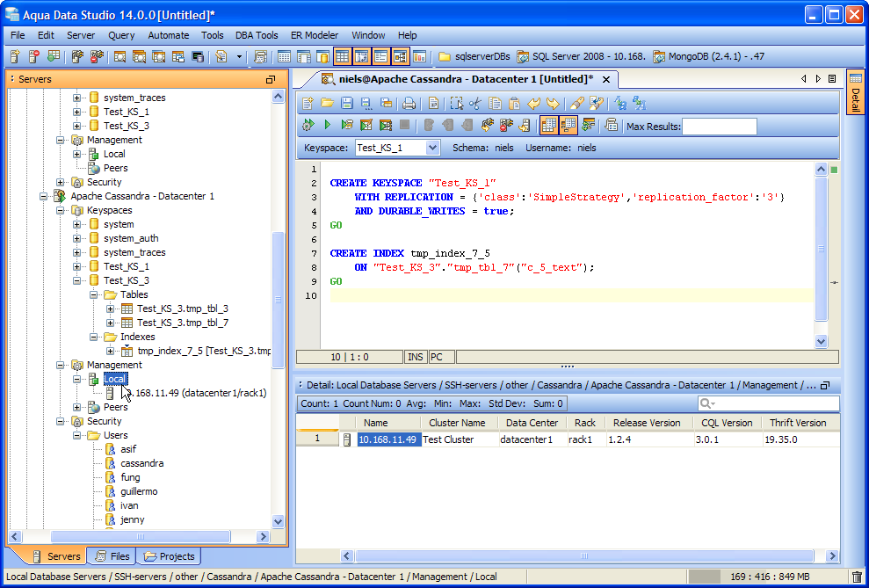Collapse the Indexes folder
The width and height of the screenshot is (869, 588).
(x=94, y=337)
